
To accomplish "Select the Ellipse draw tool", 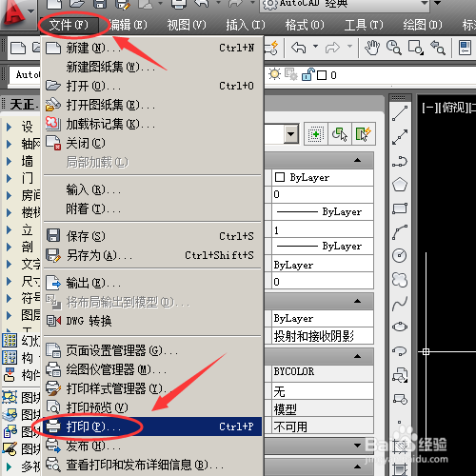I will point(400,327).
